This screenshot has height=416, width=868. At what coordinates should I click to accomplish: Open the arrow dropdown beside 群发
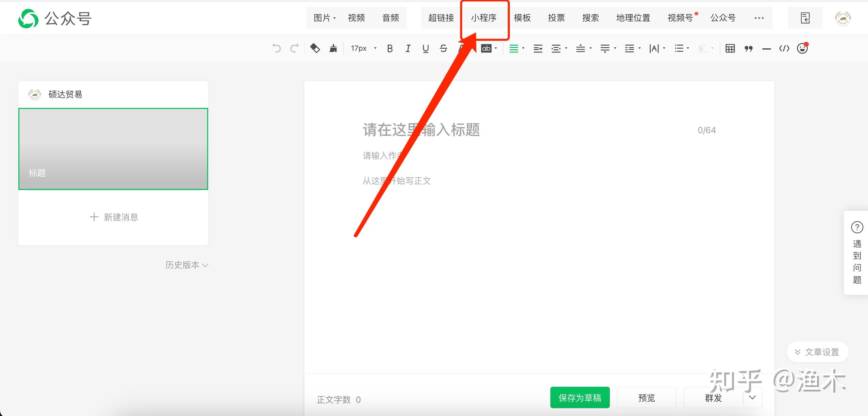tap(752, 397)
